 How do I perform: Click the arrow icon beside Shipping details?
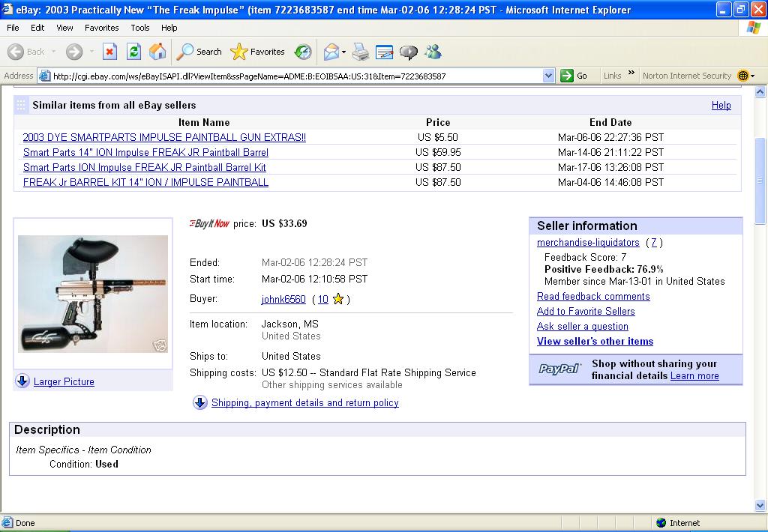pos(199,402)
